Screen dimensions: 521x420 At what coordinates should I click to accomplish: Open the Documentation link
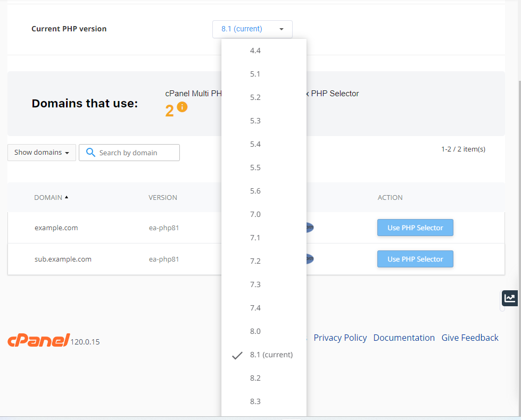(x=404, y=338)
